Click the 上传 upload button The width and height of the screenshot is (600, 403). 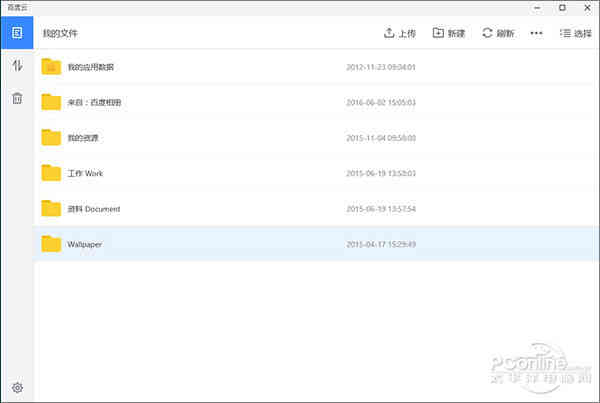pyautogui.click(x=400, y=33)
